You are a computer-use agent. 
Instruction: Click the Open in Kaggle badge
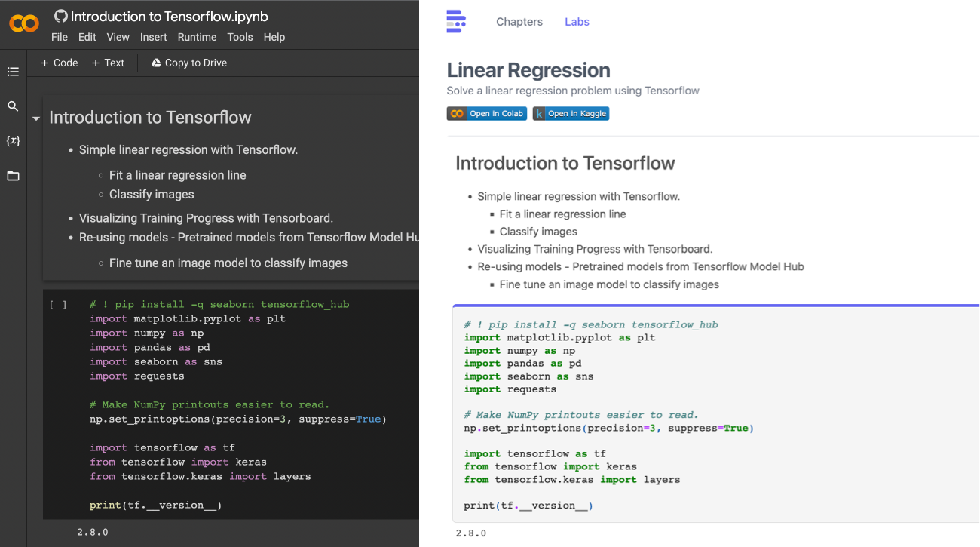click(571, 114)
